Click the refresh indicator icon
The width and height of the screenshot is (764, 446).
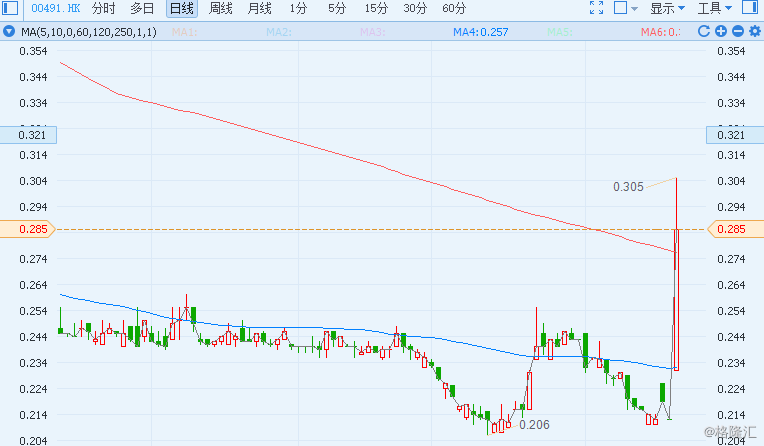coord(704,32)
